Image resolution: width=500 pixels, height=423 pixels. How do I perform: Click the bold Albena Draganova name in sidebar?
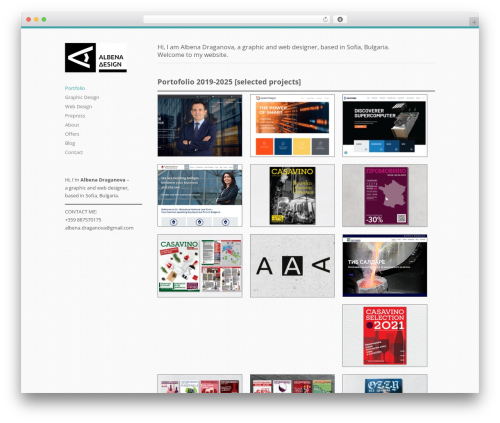[x=103, y=180]
